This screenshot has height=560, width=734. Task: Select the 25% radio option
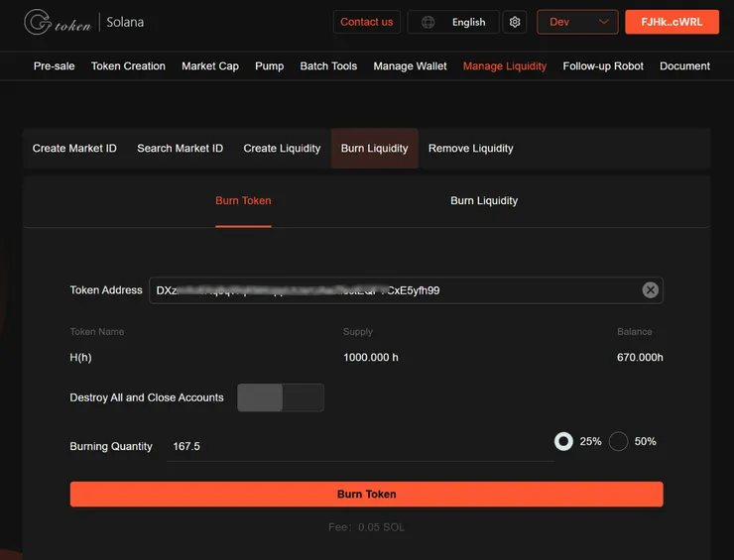pyautogui.click(x=563, y=441)
